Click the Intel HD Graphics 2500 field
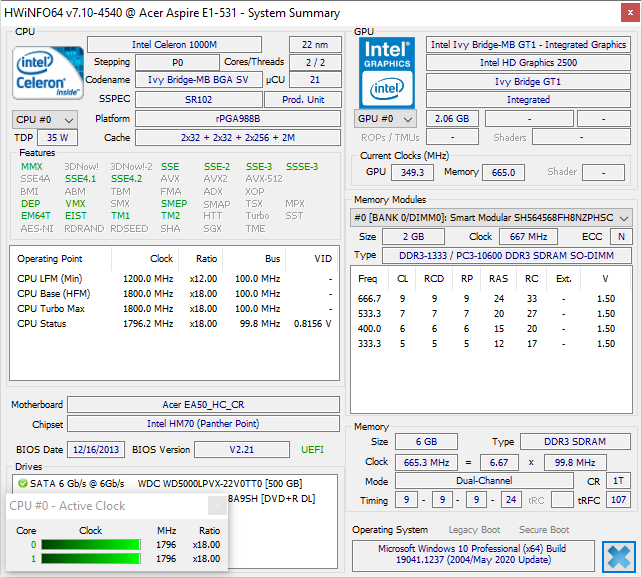 [528, 63]
